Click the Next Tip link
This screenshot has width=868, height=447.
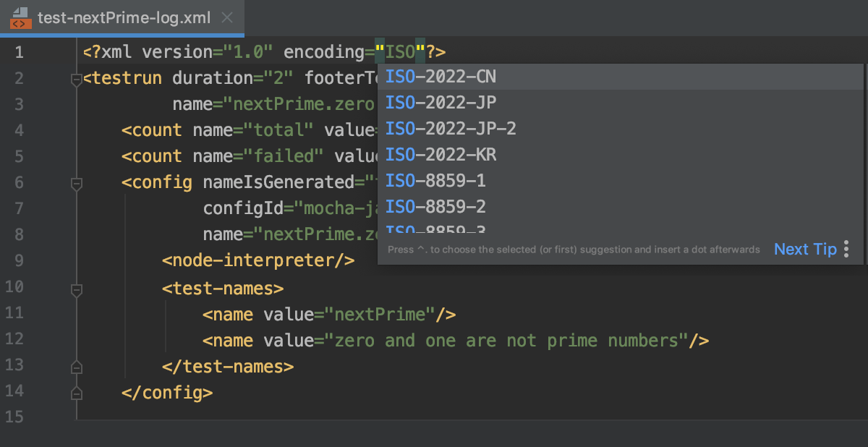coord(805,249)
